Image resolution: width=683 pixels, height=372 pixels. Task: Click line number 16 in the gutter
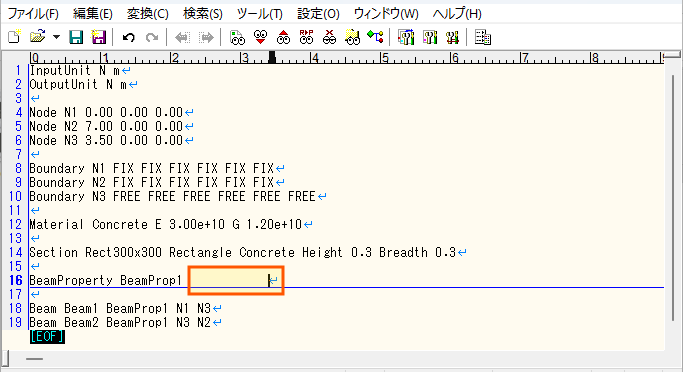point(16,280)
